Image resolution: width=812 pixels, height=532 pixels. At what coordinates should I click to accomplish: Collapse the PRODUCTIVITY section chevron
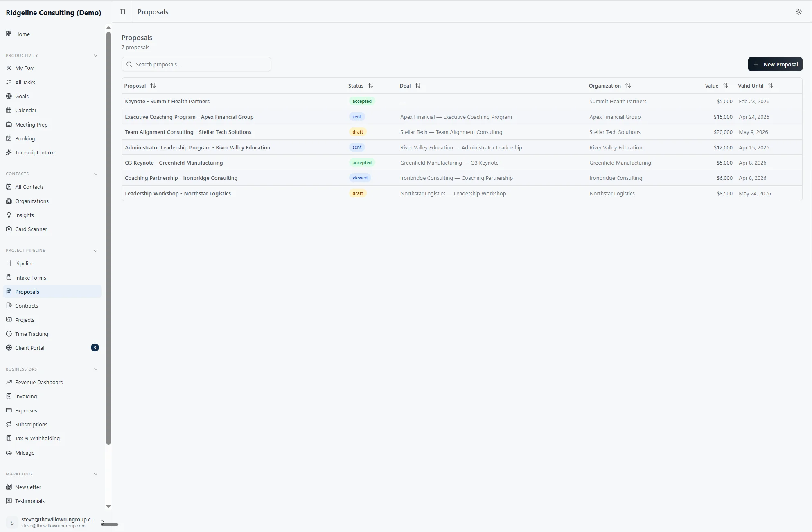click(x=96, y=55)
